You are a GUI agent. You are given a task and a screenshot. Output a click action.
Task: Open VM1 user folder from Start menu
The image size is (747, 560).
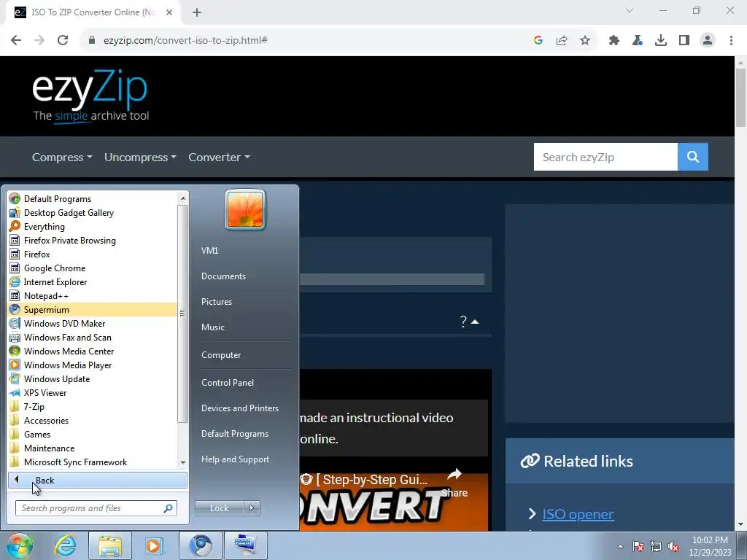(x=209, y=251)
